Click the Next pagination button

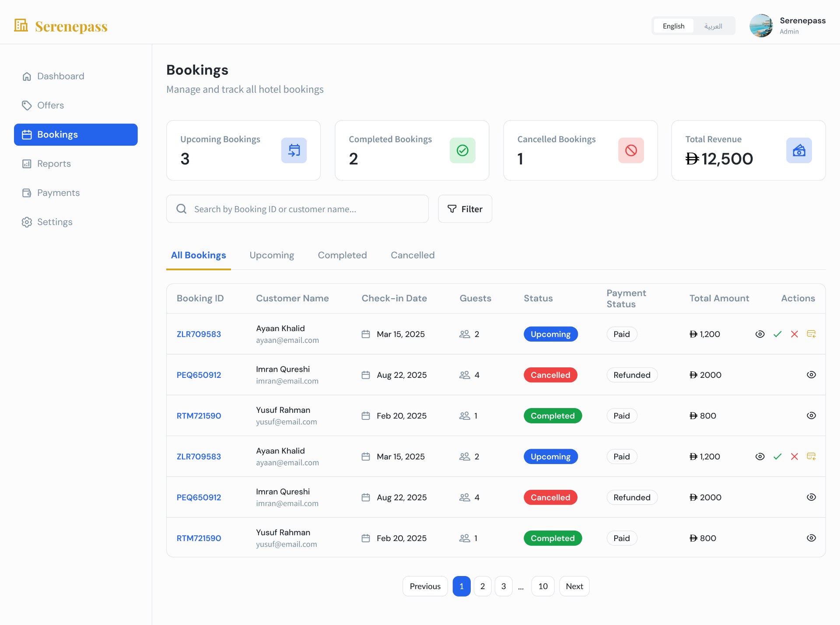pyautogui.click(x=574, y=586)
